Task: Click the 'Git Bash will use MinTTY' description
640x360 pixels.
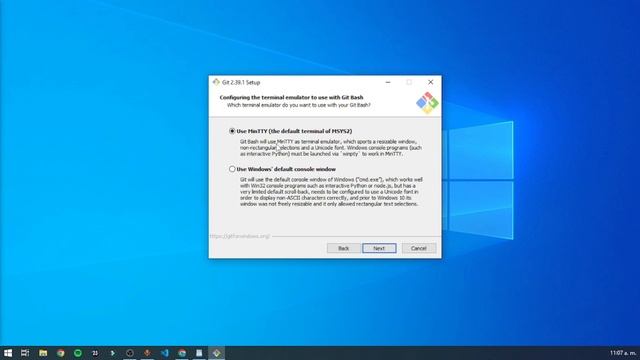Action: pos(331,148)
